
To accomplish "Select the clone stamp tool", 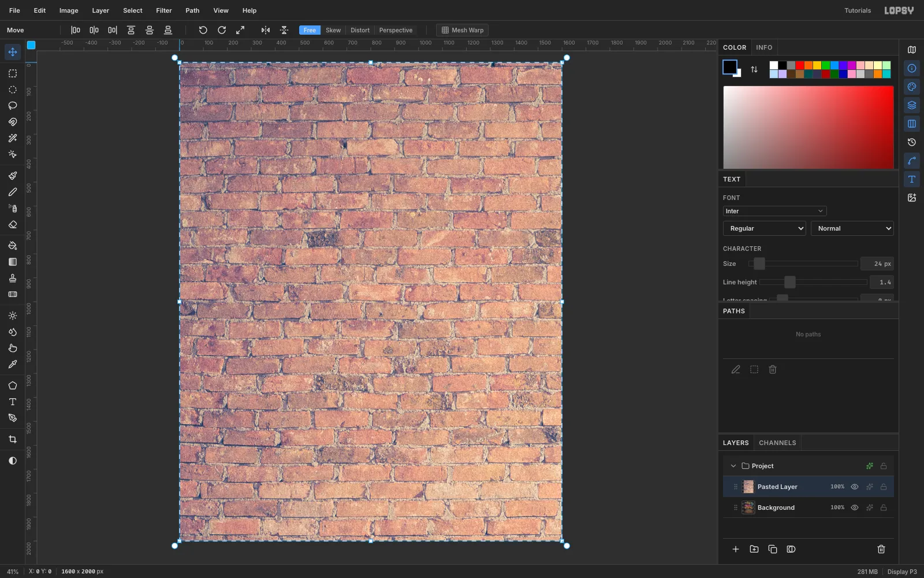I will click(13, 278).
